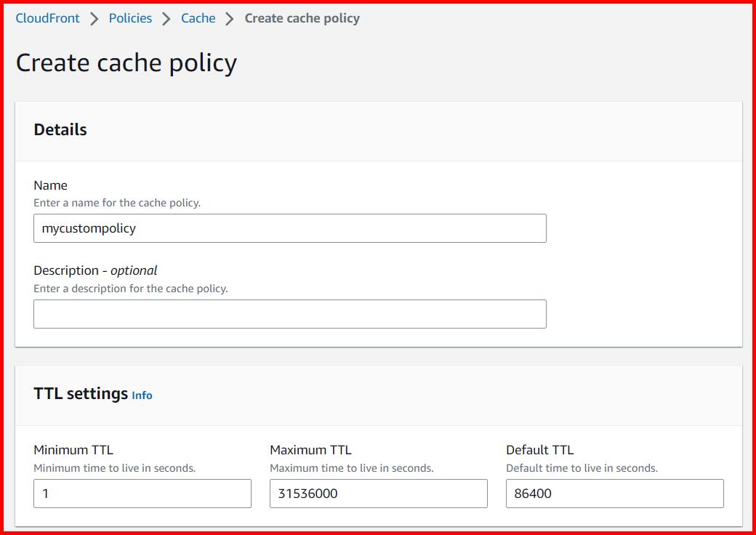This screenshot has width=756, height=535.
Task: Select the Minimum TTL value field
Action: [142, 493]
